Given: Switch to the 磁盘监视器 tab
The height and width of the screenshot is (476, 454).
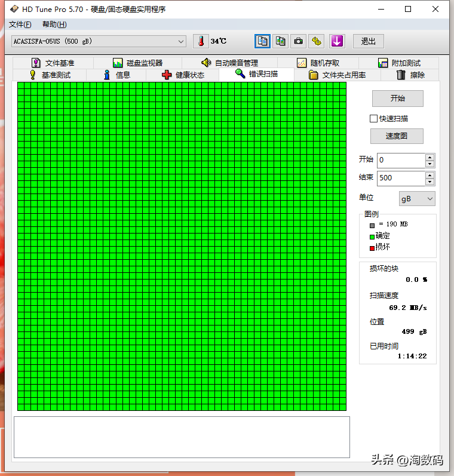Looking at the screenshot, I should 137,63.
